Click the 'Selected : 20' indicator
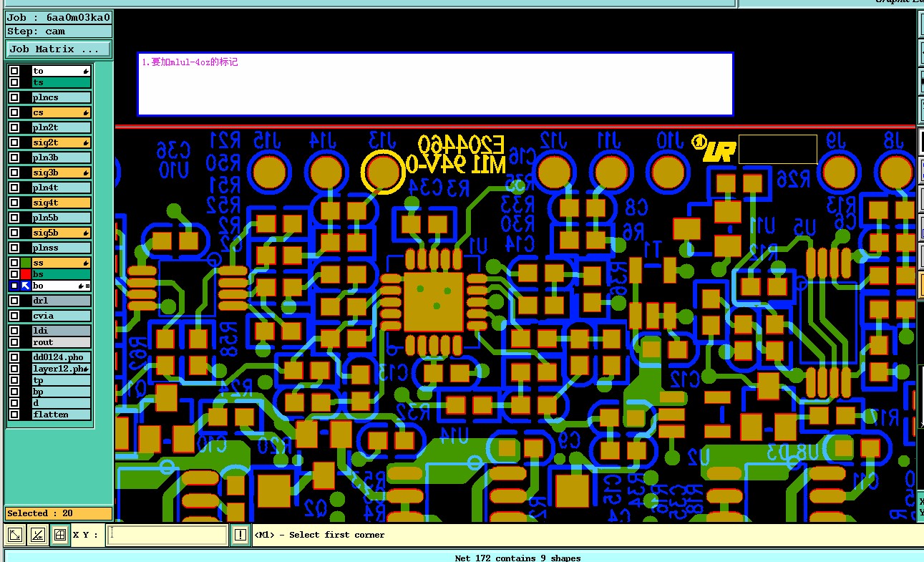This screenshot has width=924, height=562. click(59, 513)
